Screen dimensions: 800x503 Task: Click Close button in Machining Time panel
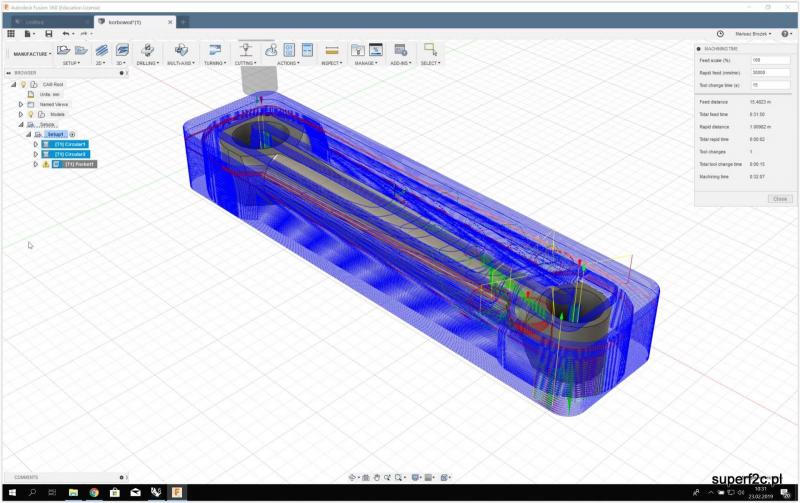click(780, 199)
